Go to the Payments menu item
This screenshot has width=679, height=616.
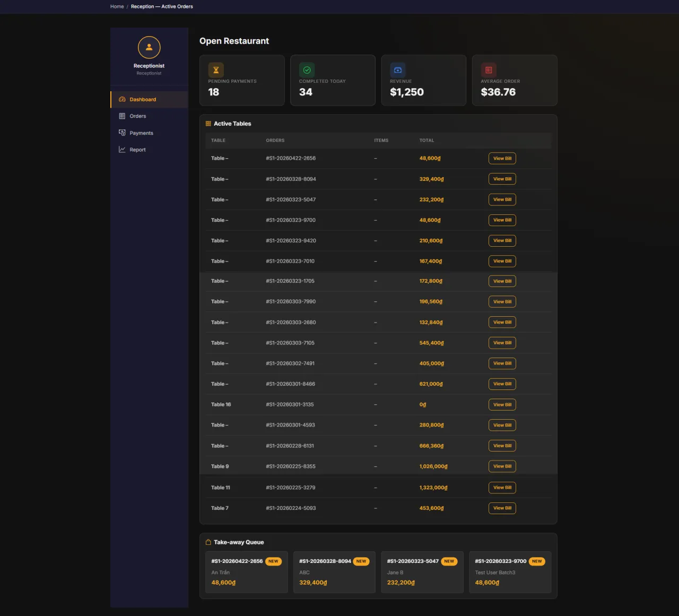(x=150, y=133)
